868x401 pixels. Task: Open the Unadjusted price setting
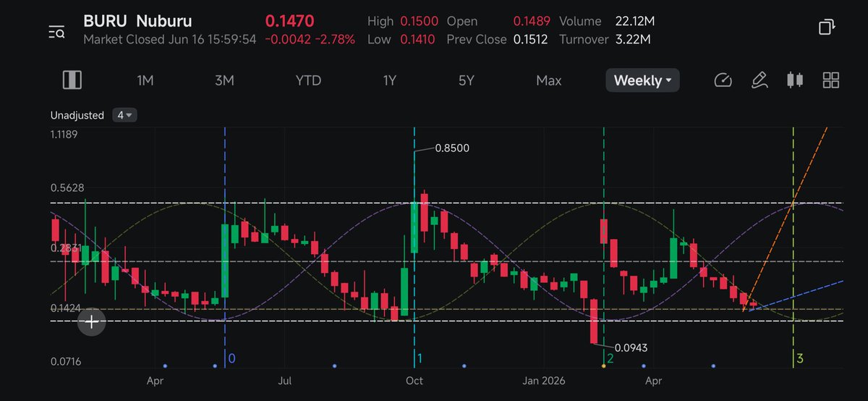(x=77, y=115)
